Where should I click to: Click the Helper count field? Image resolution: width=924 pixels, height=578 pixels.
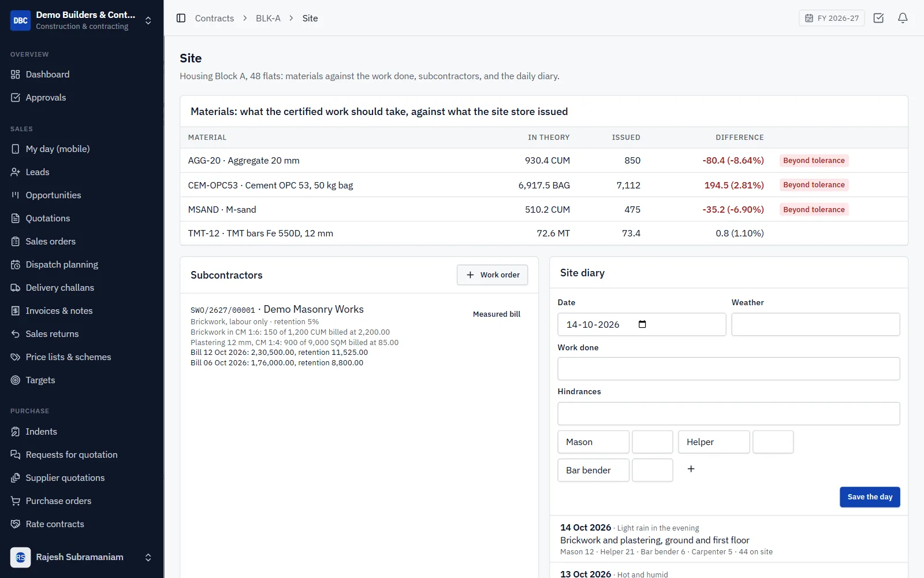(773, 442)
